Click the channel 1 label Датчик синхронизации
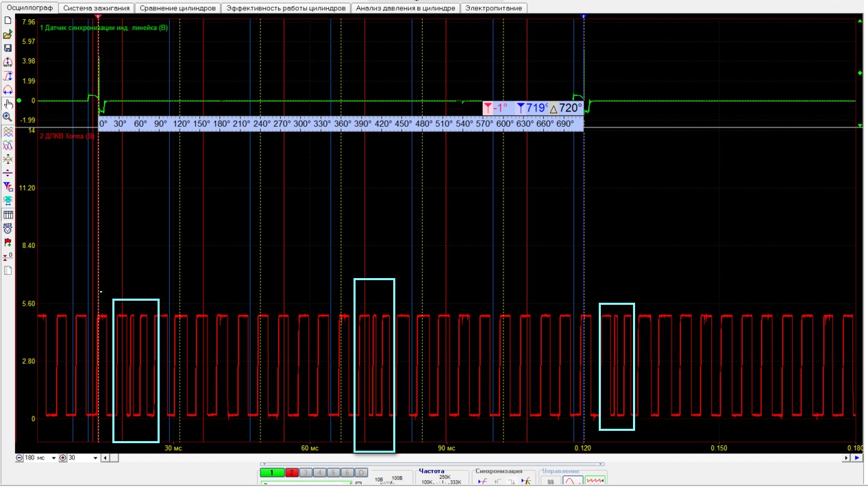 point(103,28)
